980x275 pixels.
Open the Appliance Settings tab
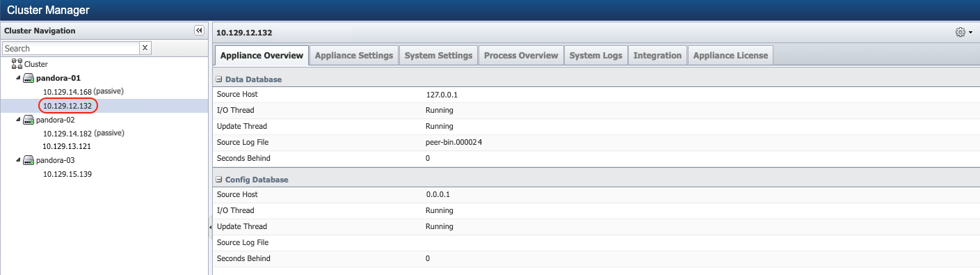click(354, 56)
